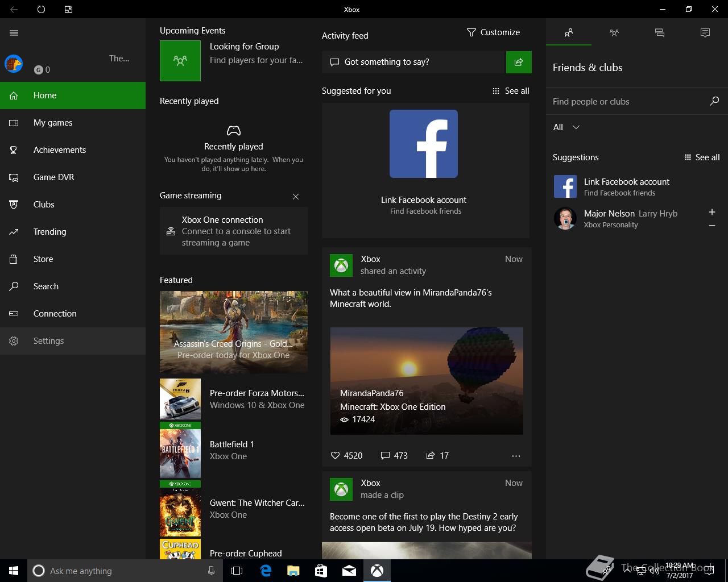The image size is (728, 582).
Task: Click See all in Suggestions
Action: (x=702, y=157)
